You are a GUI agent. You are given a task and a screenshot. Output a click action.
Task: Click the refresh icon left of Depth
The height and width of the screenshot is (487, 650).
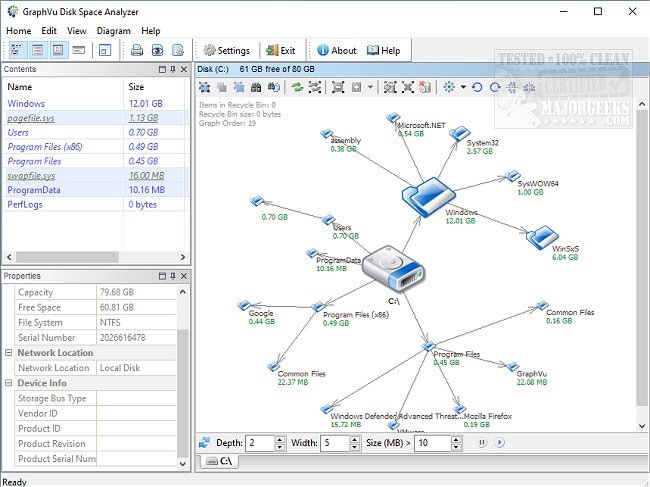tap(204, 443)
